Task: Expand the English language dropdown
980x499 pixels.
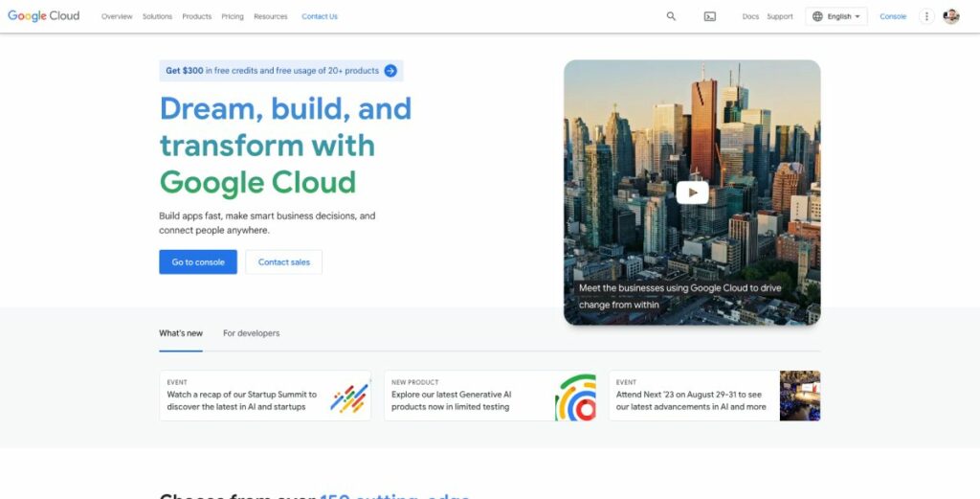Action: (836, 17)
